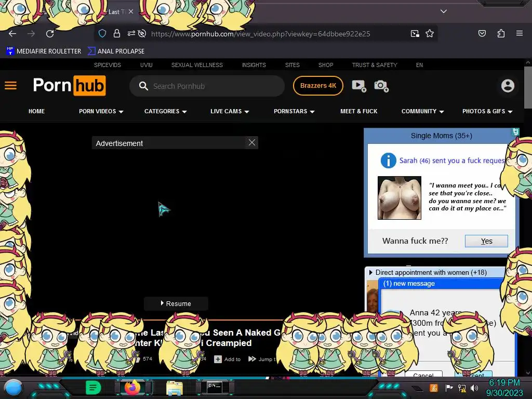Viewport: 532px width, 399px height.
Task: Click the Add to button below the video
Action: (228, 359)
